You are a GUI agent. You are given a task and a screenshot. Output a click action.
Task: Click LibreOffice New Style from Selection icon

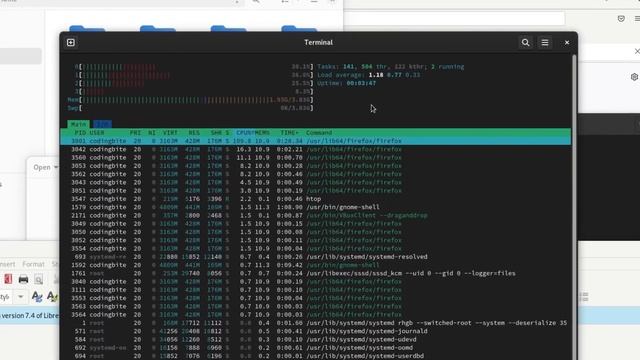click(x=52, y=297)
